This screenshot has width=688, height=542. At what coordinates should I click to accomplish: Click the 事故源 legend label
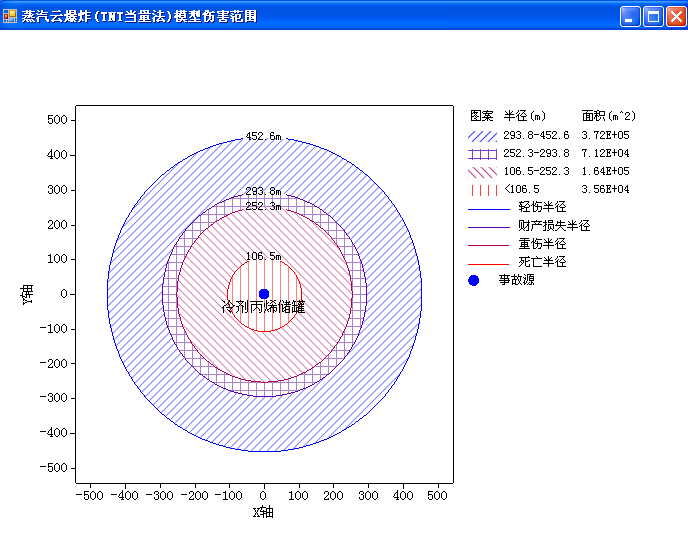(516, 280)
